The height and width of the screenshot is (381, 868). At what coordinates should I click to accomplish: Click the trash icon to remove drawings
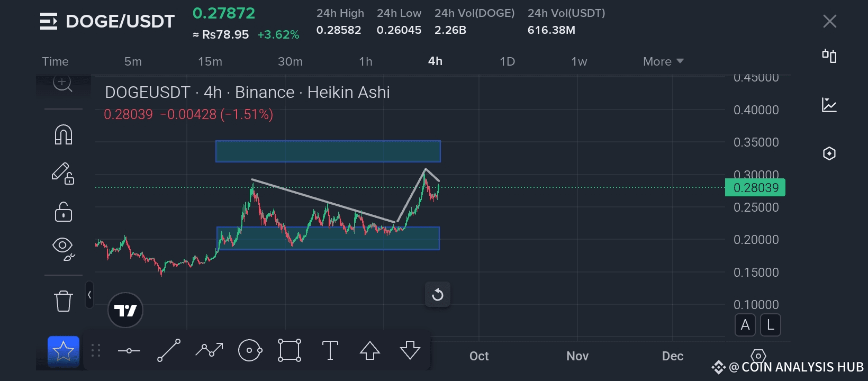63,301
